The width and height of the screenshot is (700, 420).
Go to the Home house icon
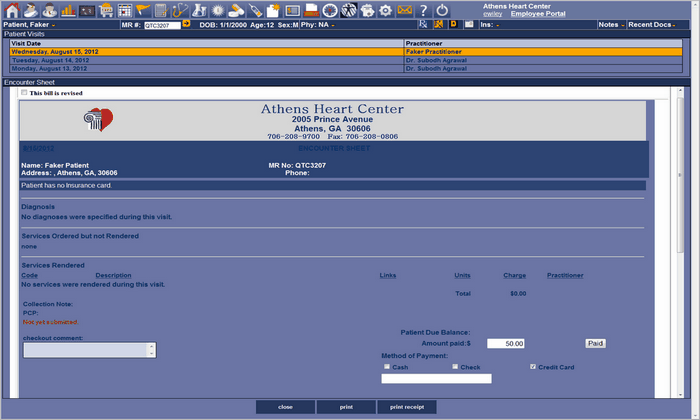point(12,10)
